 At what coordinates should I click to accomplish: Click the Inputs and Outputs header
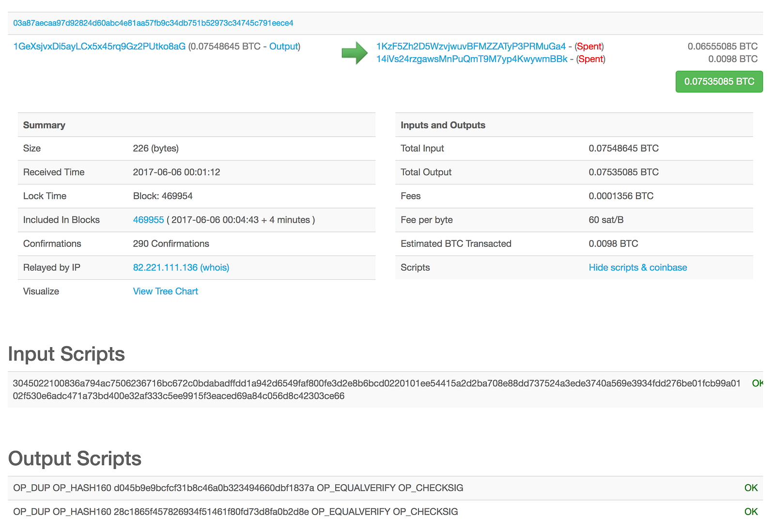pyautogui.click(x=574, y=125)
